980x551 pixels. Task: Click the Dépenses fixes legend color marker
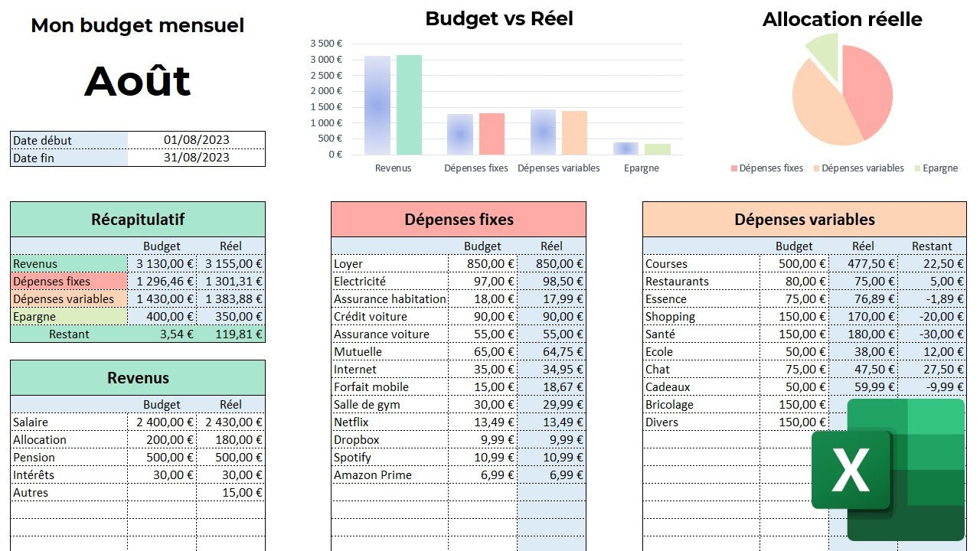click(734, 168)
